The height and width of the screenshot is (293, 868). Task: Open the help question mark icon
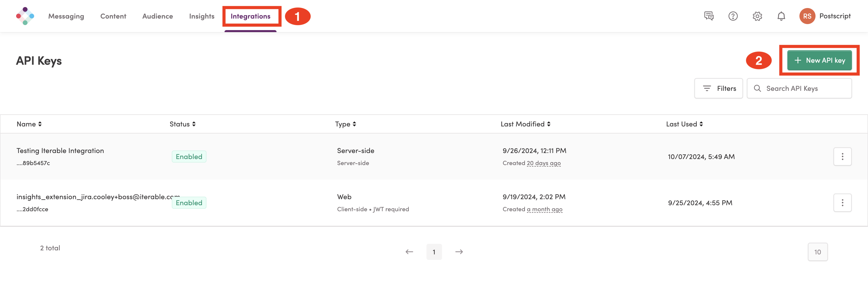[733, 16]
